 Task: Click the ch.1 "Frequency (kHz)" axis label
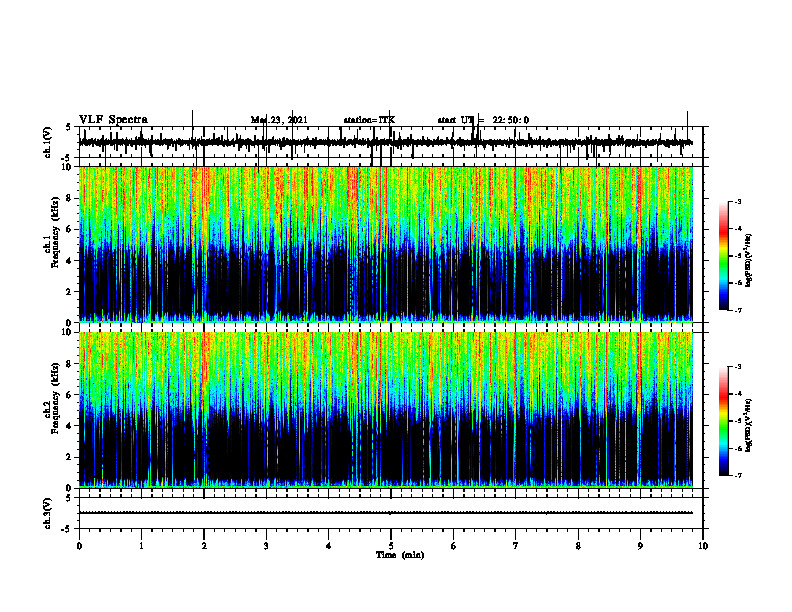(x=55, y=230)
